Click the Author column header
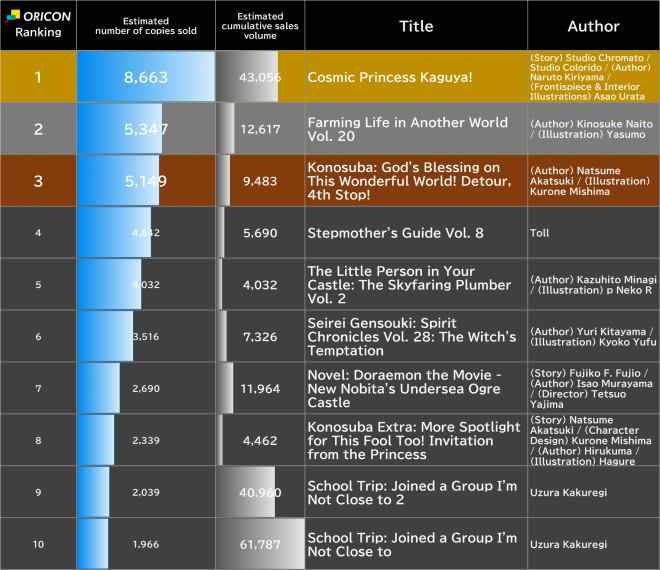This screenshot has width=660, height=570. [x=593, y=25]
